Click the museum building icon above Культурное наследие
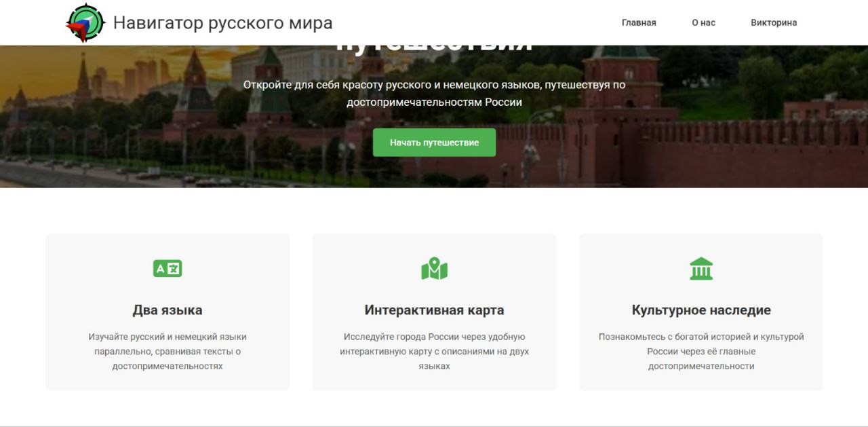This screenshot has height=427, width=868. [701, 269]
